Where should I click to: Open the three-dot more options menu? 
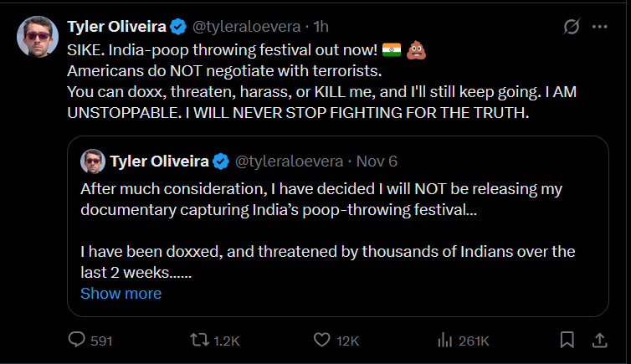(x=599, y=27)
